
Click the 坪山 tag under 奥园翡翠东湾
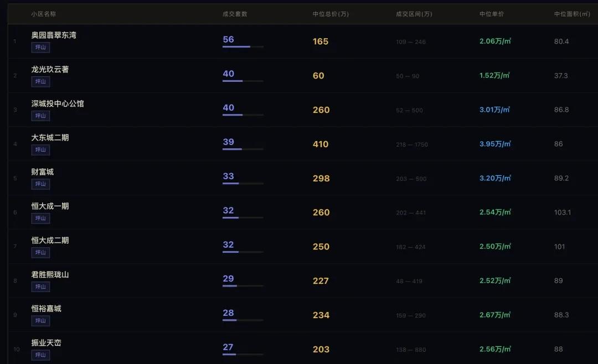click(40, 48)
